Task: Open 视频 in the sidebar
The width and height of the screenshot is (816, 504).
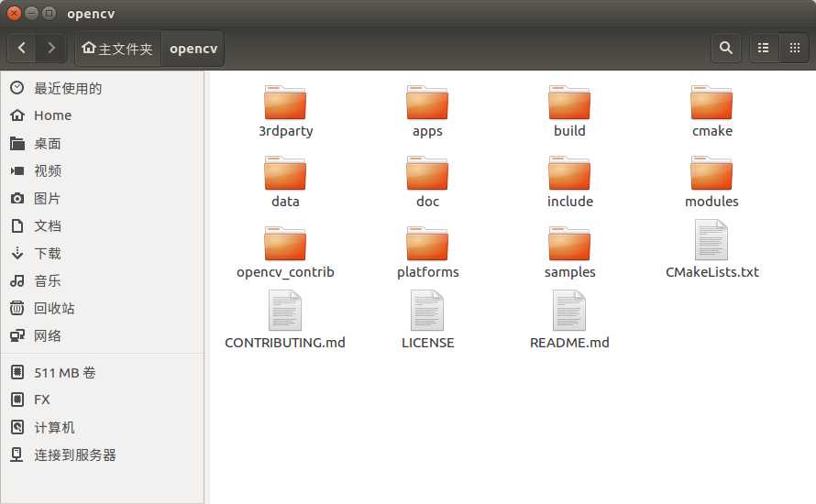Action: [x=102, y=170]
